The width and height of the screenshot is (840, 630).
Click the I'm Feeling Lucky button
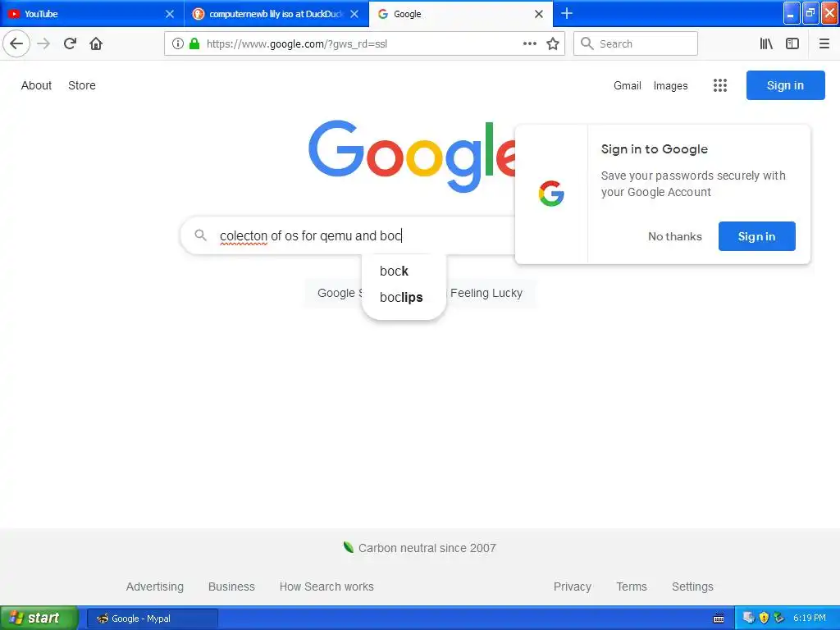point(490,293)
